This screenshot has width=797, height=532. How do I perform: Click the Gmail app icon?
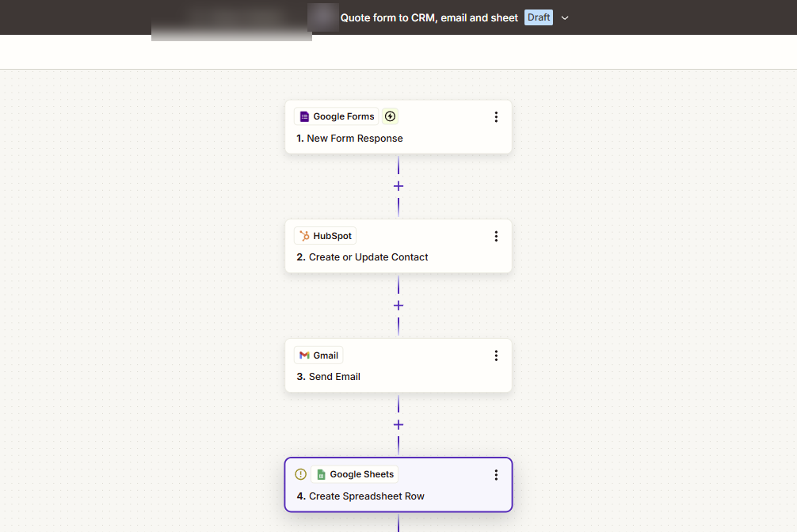coord(304,355)
